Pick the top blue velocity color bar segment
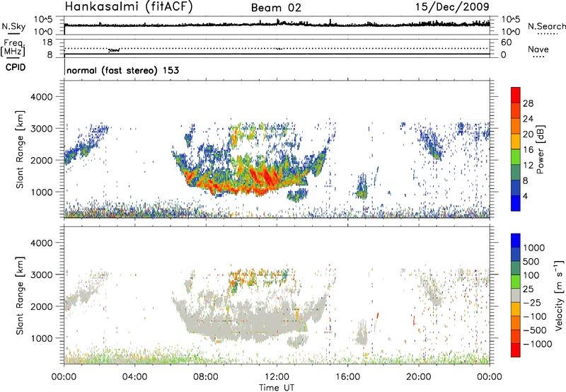Image resolution: width=566 pixels, height=392 pixels. point(516,241)
